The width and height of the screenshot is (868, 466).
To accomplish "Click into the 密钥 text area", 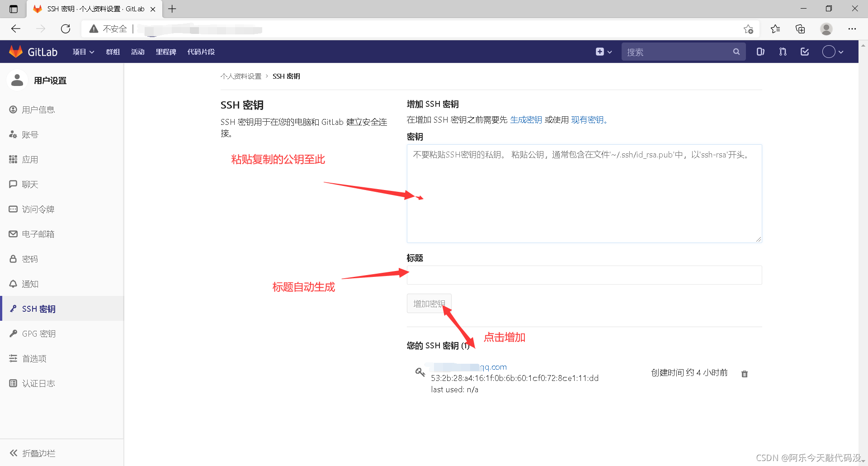I will click(x=584, y=194).
